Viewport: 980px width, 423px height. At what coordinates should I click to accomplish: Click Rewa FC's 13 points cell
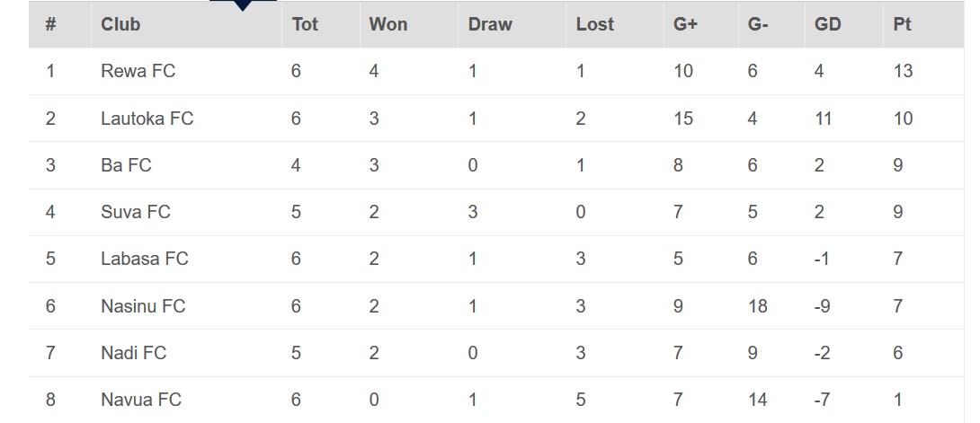[902, 71]
